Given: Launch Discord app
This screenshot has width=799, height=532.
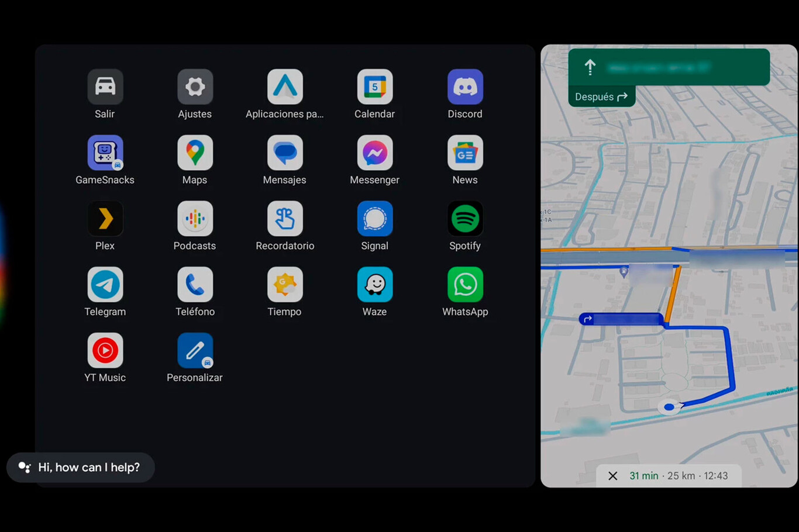Looking at the screenshot, I should point(465,87).
